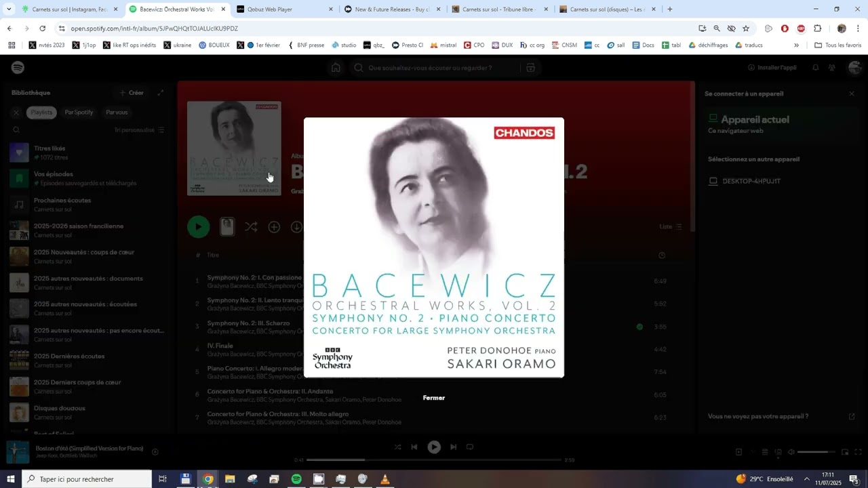Open the user profile avatar in Spotify

point(854,68)
